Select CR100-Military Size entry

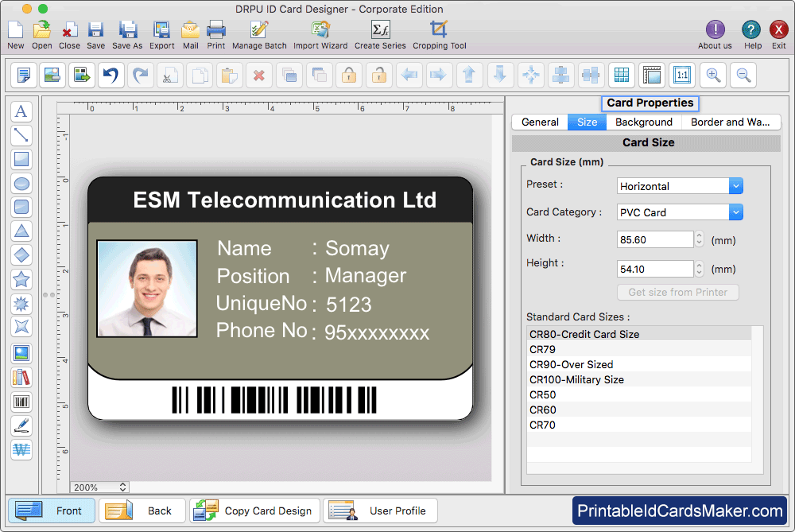(639, 379)
